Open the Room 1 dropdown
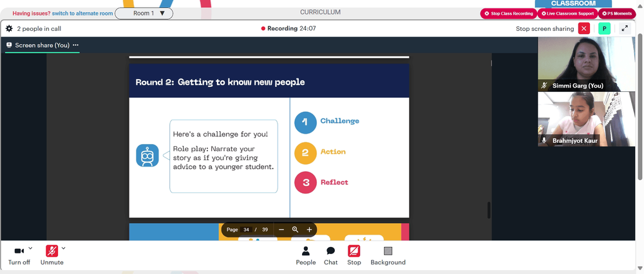Screen dimensions: 644x274 click(x=144, y=14)
